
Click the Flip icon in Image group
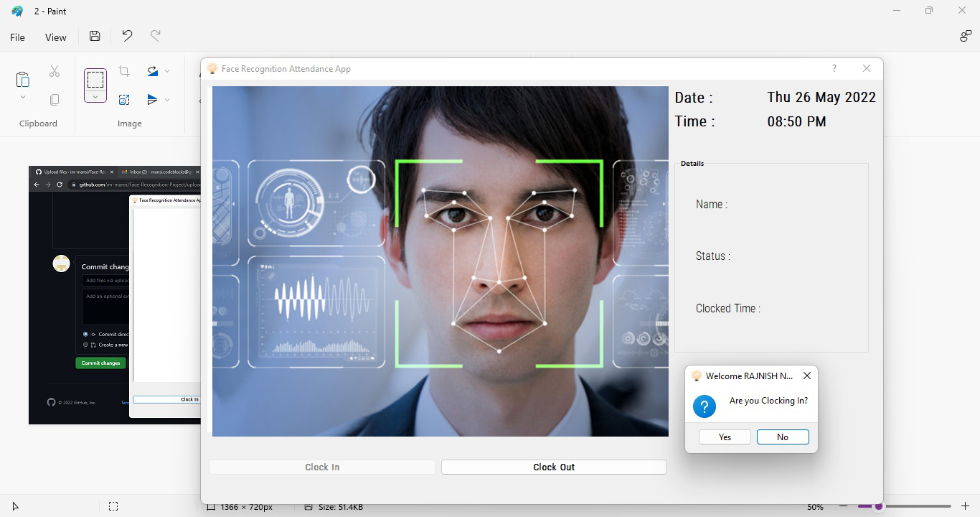152,100
